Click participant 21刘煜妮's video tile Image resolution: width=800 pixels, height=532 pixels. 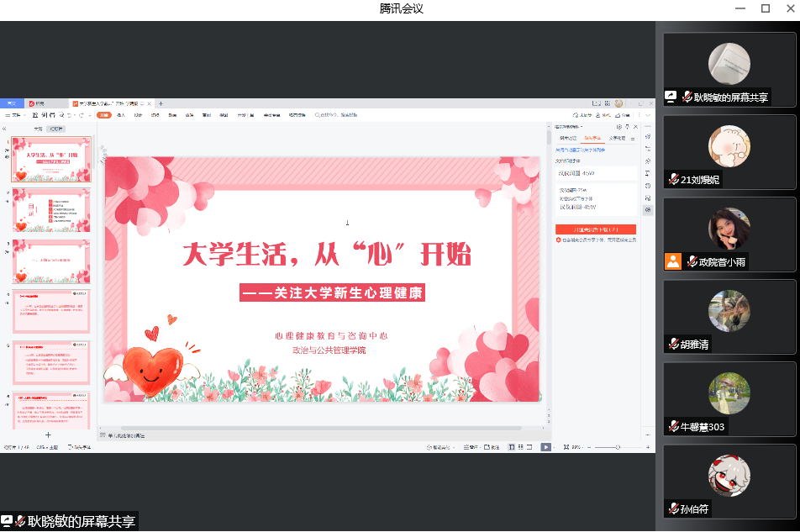point(729,151)
